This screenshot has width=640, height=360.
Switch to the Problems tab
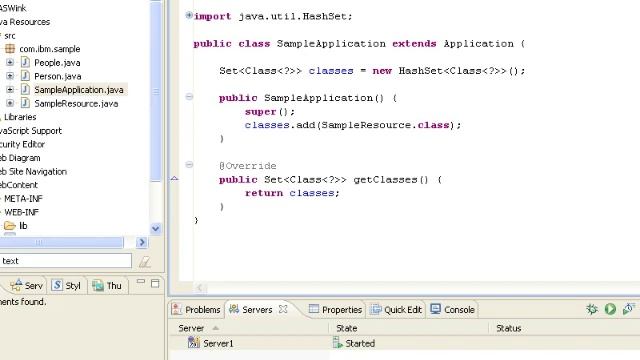coord(196,310)
